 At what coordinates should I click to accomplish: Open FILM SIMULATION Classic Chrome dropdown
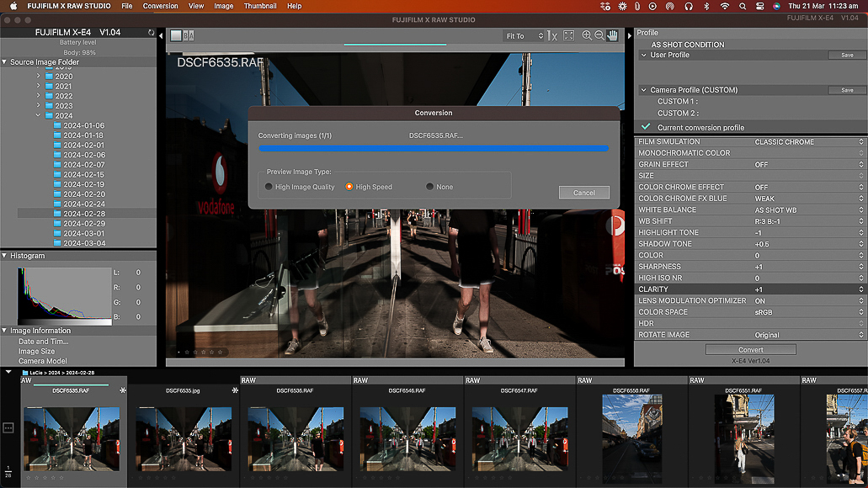click(x=808, y=142)
